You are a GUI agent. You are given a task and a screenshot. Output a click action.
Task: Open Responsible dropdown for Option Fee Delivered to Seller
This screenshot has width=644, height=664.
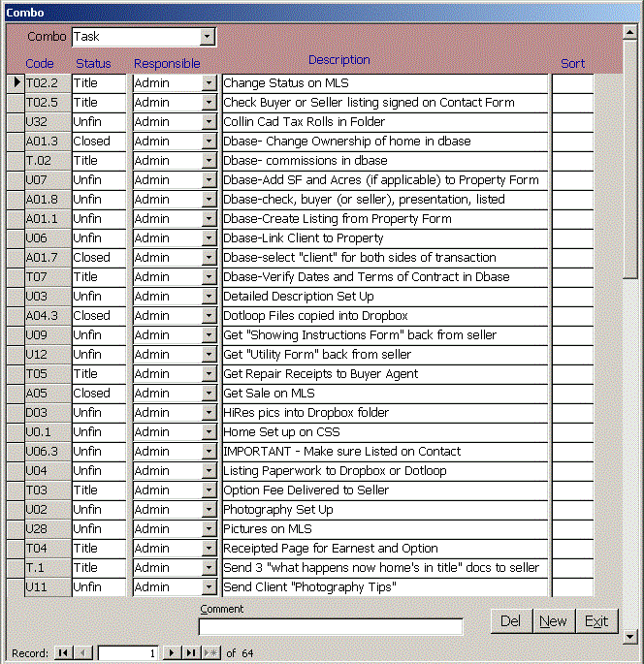pos(209,490)
